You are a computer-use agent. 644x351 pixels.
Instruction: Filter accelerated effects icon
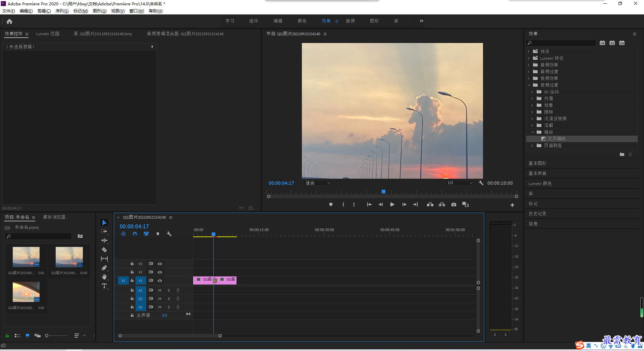[x=602, y=43]
